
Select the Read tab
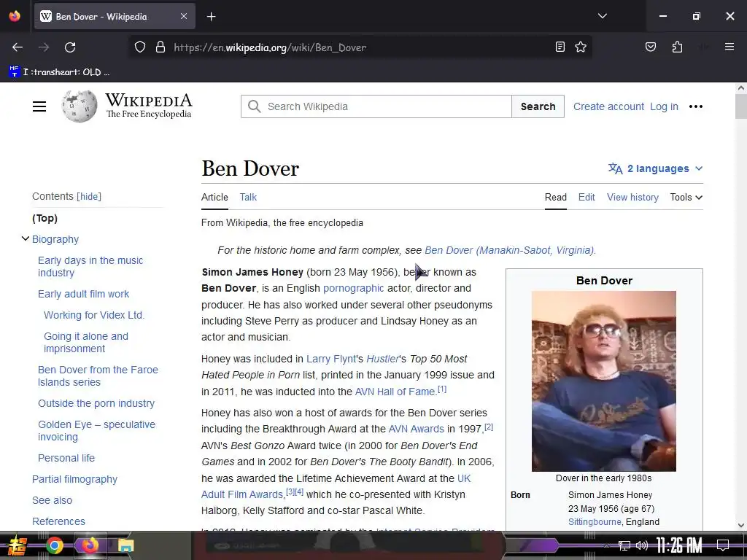(555, 197)
